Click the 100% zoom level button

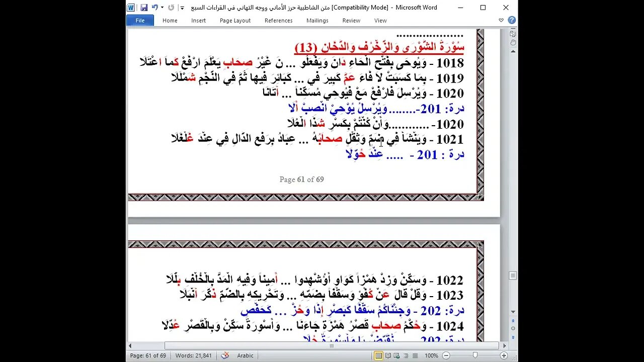pyautogui.click(x=431, y=355)
